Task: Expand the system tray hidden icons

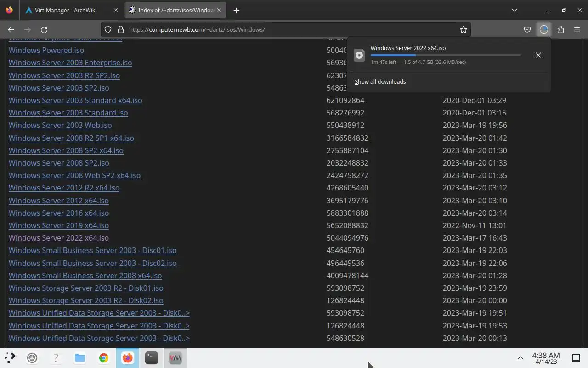Action: 520,358
